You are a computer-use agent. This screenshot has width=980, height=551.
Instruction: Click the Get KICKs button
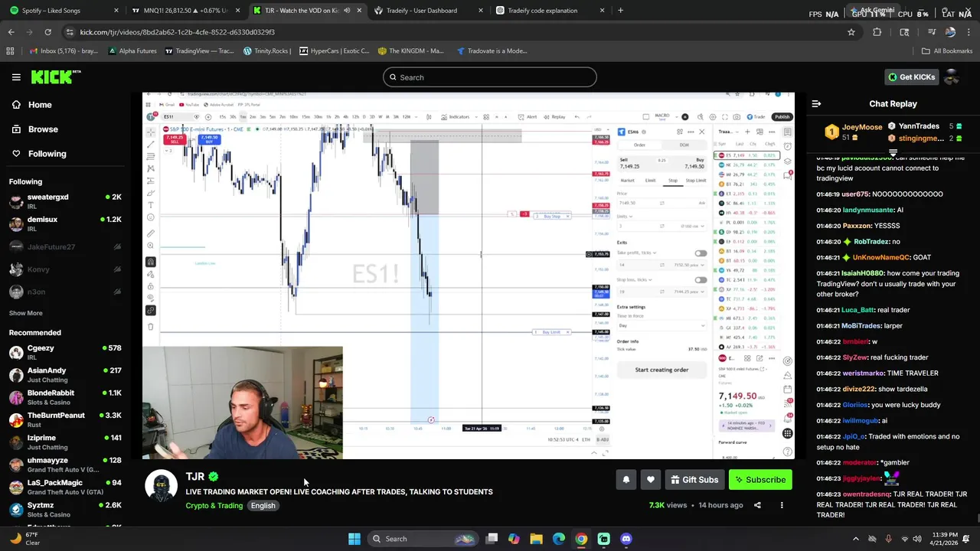tap(911, 77)
